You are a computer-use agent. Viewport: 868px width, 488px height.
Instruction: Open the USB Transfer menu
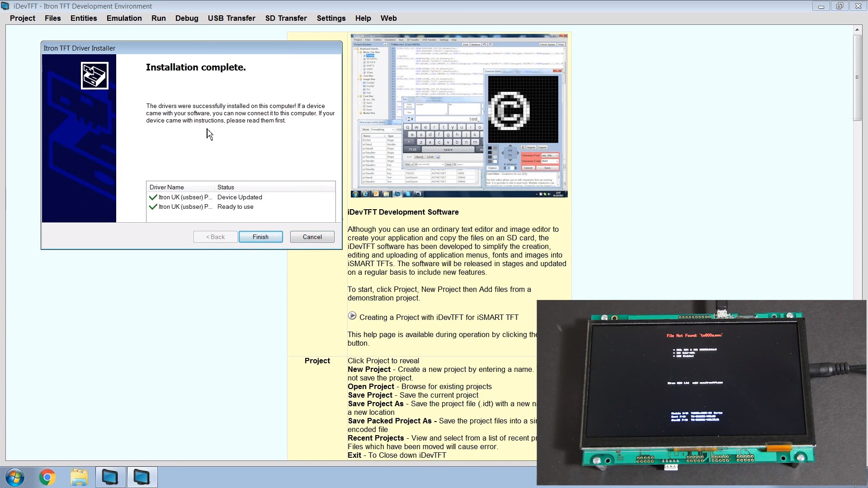pos(231,18)
